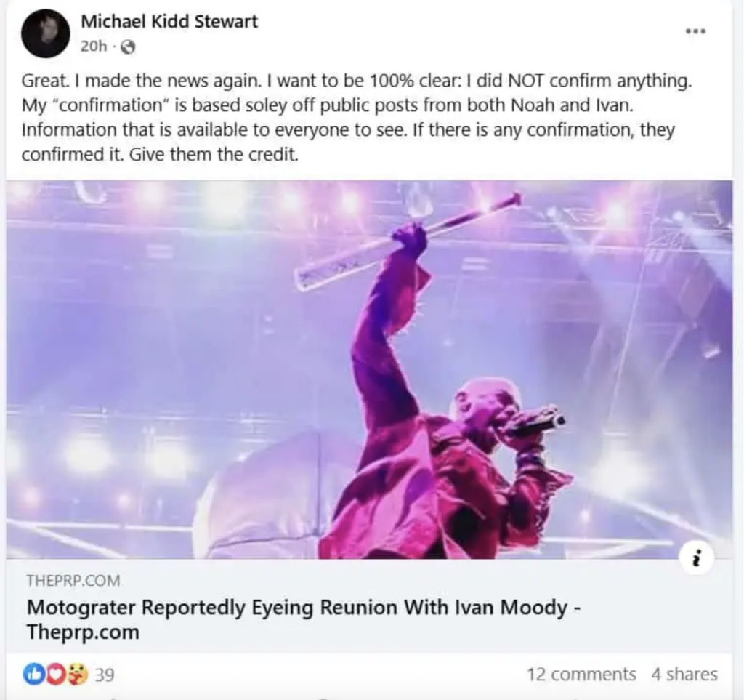This screenshot has width=744, height=700.
Task: Click the post text about confirmation
Action: click(x=356, y=118)
